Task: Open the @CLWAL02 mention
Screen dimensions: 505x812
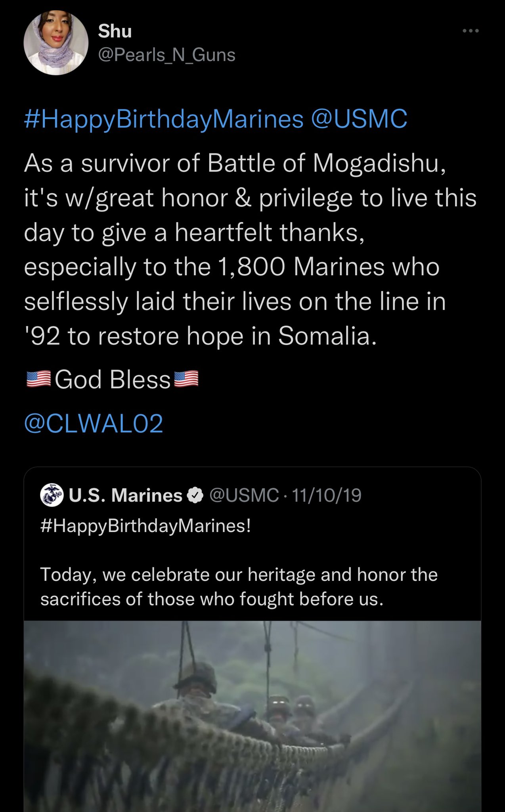Action: [x=94, y=423]
